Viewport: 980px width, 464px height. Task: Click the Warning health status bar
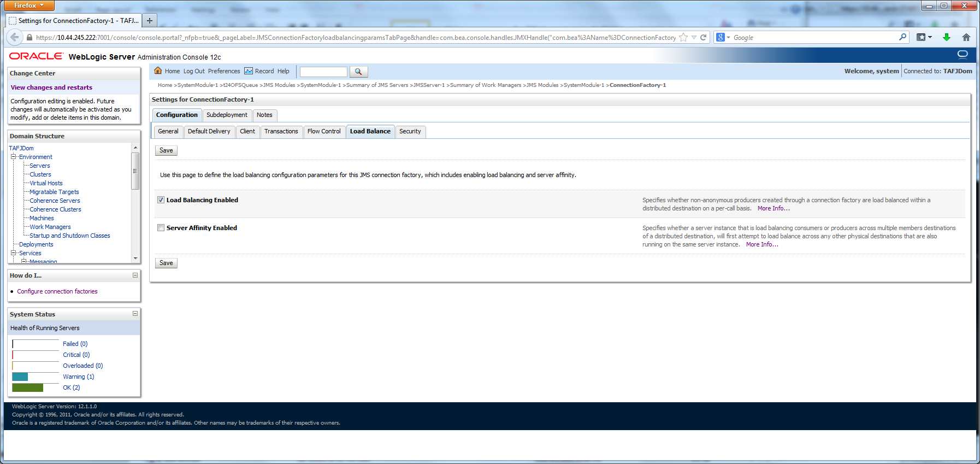[36, 377]
